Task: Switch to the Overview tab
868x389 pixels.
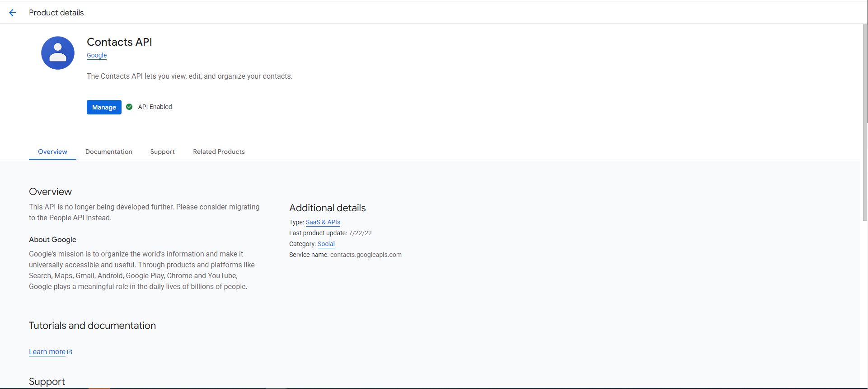Action: [x=52, y=152]
